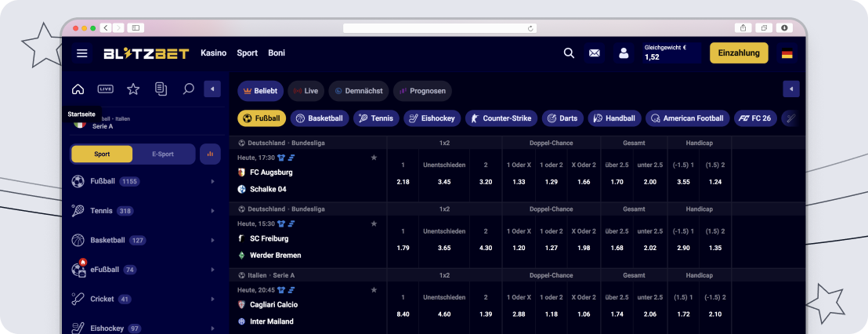
Task: Reload the page in browser
Action: tap(530, 27)
